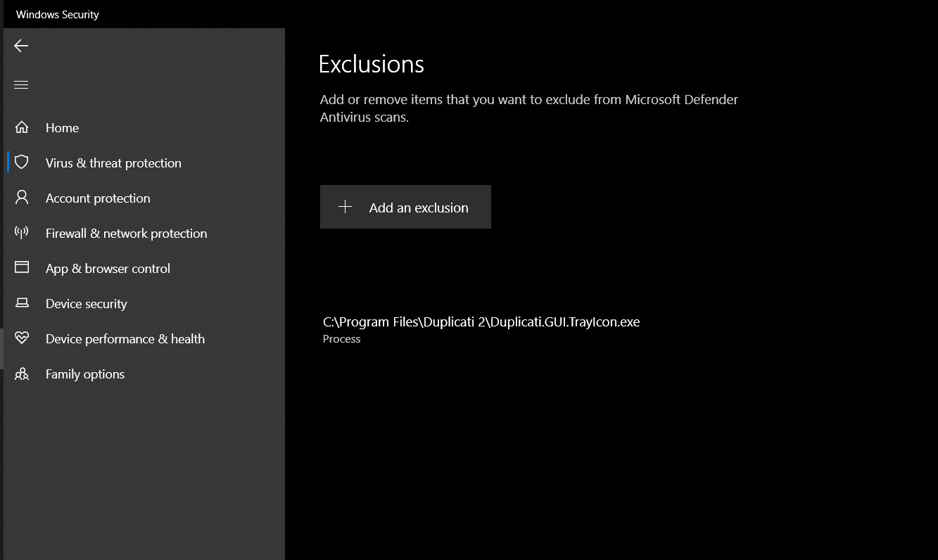The width and height of the screenshot is (938, 560).
Task: Click the Windows Security title text
Action: click(x=58, y=14)
